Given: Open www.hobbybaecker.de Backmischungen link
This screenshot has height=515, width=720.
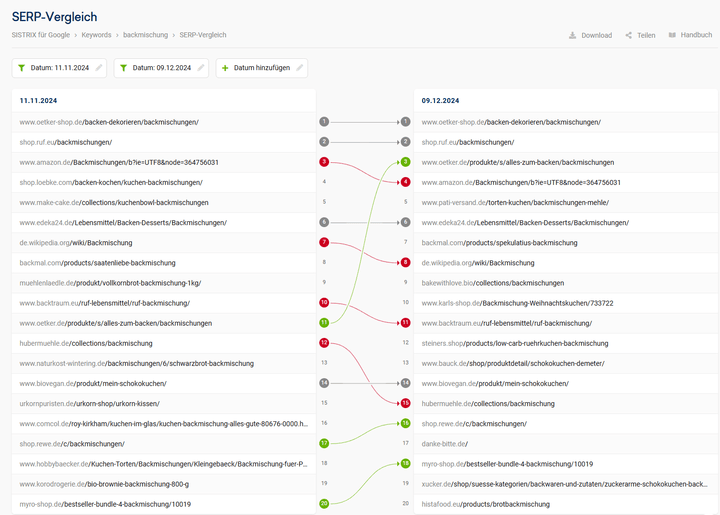Looking at the screenshot, I should 164,464.
